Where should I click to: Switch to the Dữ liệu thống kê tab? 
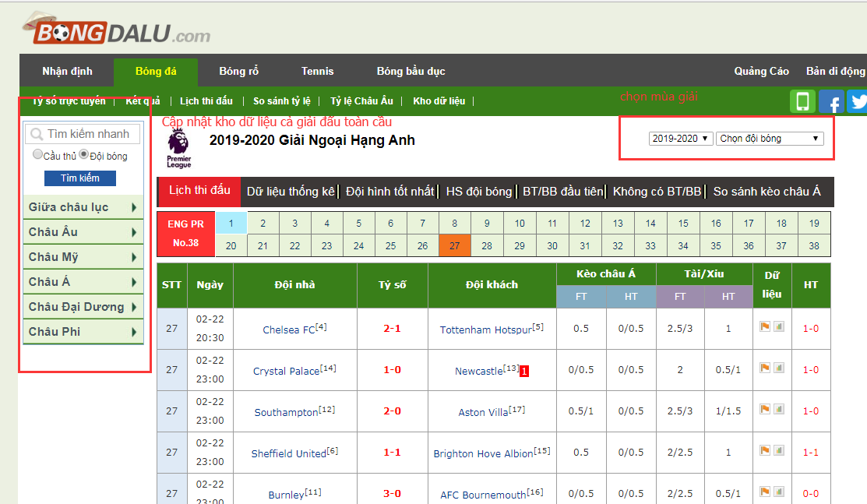click(x=291, y=192)
